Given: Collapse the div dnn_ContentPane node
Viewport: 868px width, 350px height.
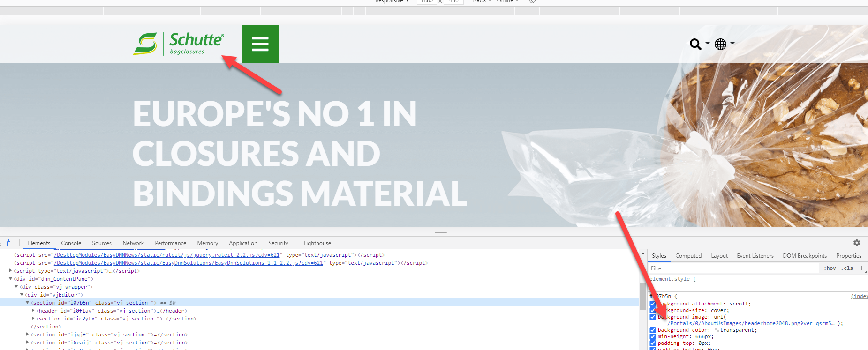Looking at the screenshot, I should 10,278.
